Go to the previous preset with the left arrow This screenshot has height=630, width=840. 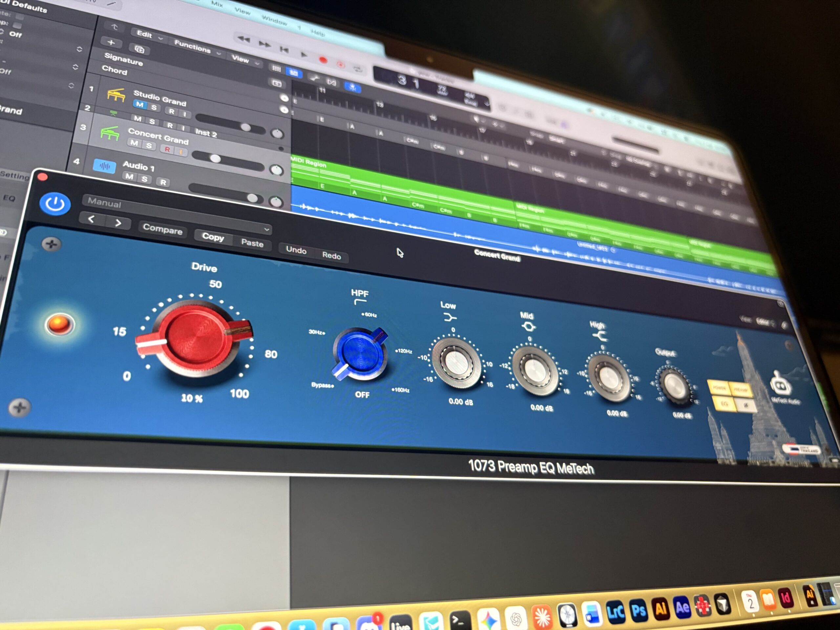[x=91, y=219]
